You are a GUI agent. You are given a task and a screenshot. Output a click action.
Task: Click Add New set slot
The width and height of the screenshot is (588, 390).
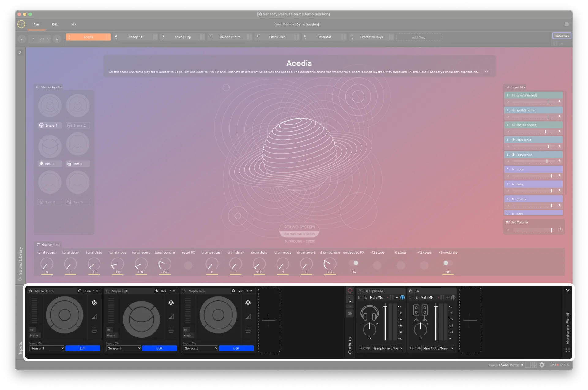click(419, 37)
